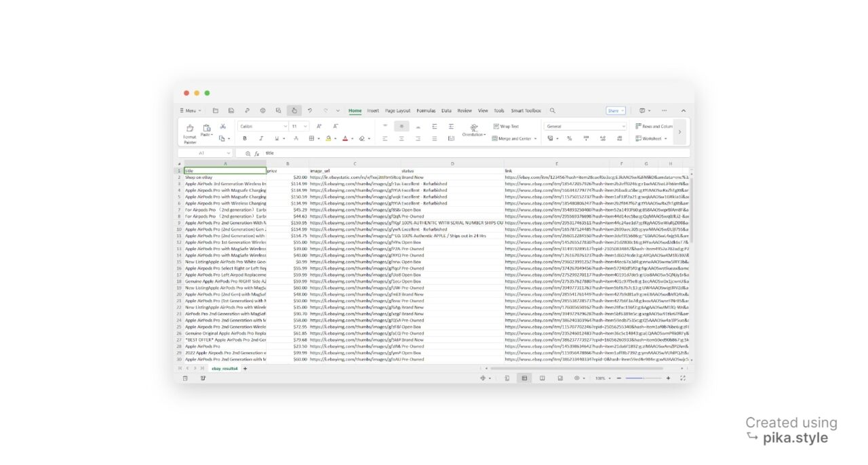Click the search magnifier icon
Screen dimensions: 868x465
[553, 110]
